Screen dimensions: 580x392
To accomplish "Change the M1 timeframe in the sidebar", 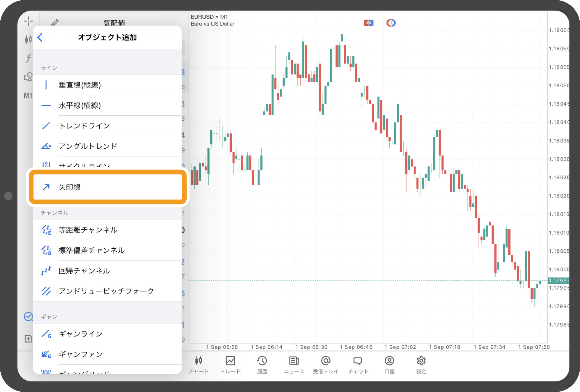I will [28, 96].
